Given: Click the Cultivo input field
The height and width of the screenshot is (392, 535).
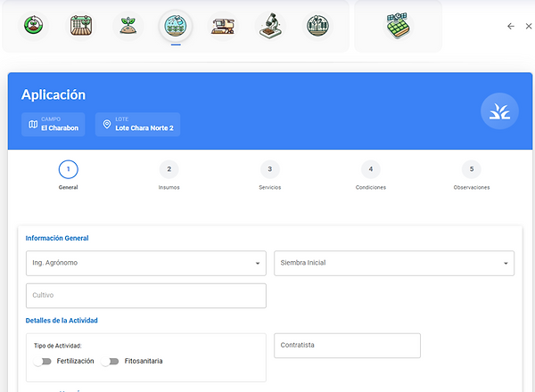Looking at the screenshot, I should 146,296.
